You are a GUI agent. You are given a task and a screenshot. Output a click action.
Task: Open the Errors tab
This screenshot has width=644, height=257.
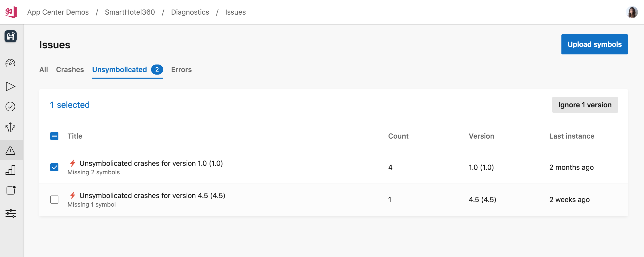pyautogui.click(x=182, y=70)
